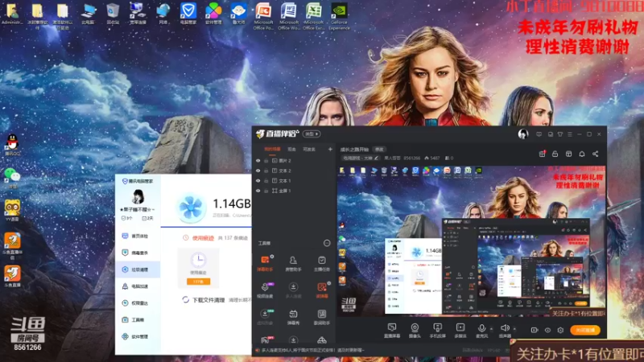Add a new scene with the plus button
This screenshot has width=644, height=362.
coord(330,149)
